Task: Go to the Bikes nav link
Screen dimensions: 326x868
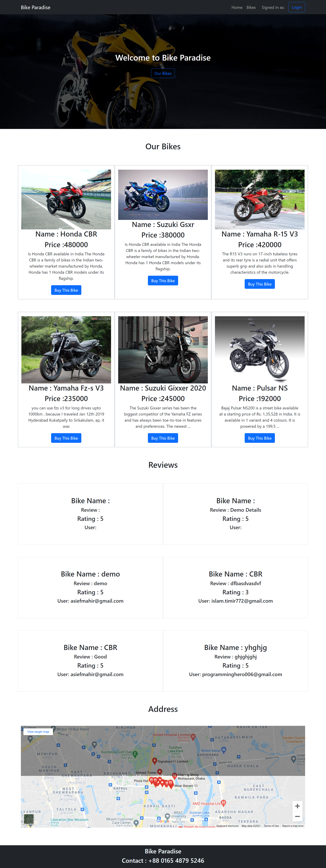Action: pos(251,7)
